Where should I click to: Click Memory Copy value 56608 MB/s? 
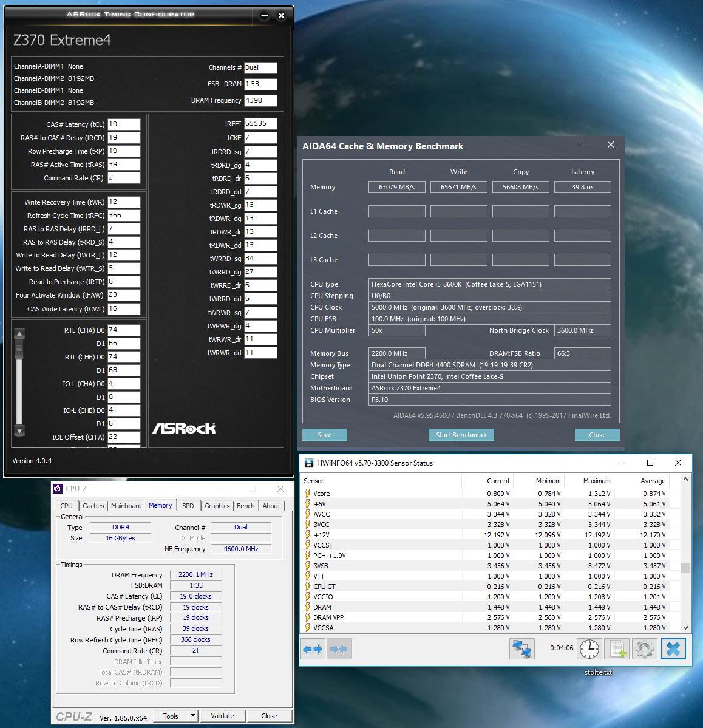pos(520,187)
